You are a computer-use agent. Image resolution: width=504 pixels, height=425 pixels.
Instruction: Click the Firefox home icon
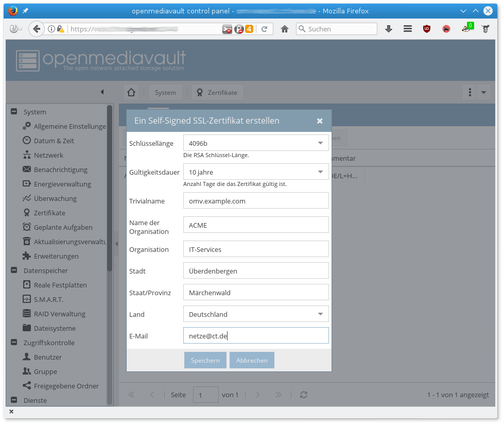pos(284,29)
